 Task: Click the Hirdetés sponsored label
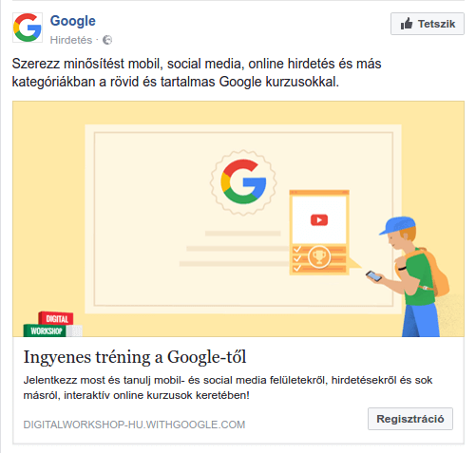71,40
